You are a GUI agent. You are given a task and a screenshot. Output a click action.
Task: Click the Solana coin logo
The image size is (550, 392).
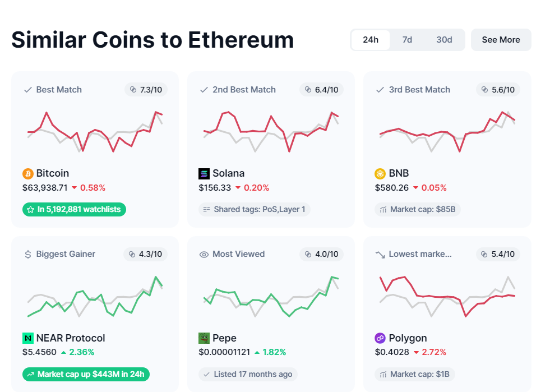coord(204,173)
